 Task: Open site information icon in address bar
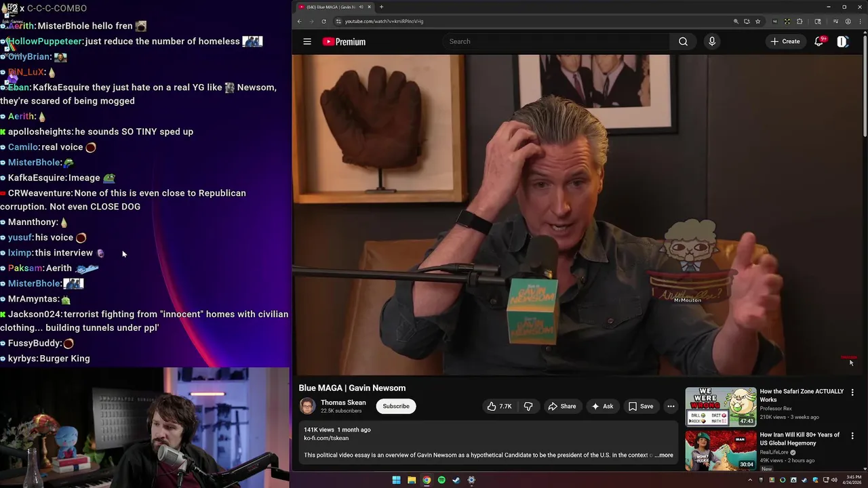[338, 21]
